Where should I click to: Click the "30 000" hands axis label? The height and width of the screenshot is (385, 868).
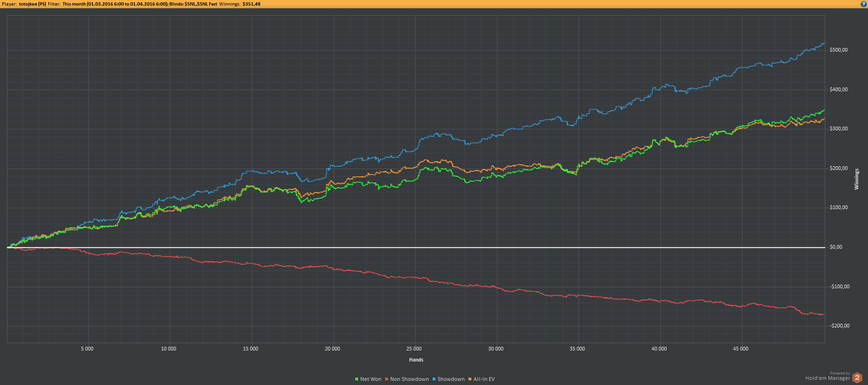coord(496,349)
